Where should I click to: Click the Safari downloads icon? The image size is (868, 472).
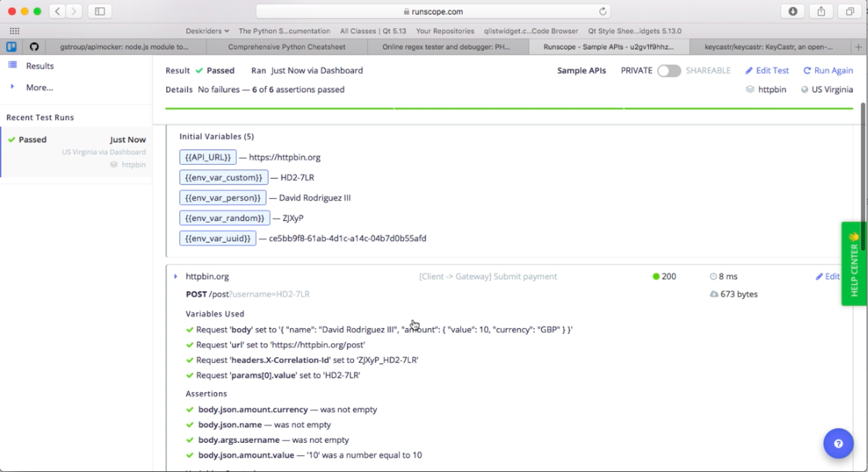pos(793,12)
